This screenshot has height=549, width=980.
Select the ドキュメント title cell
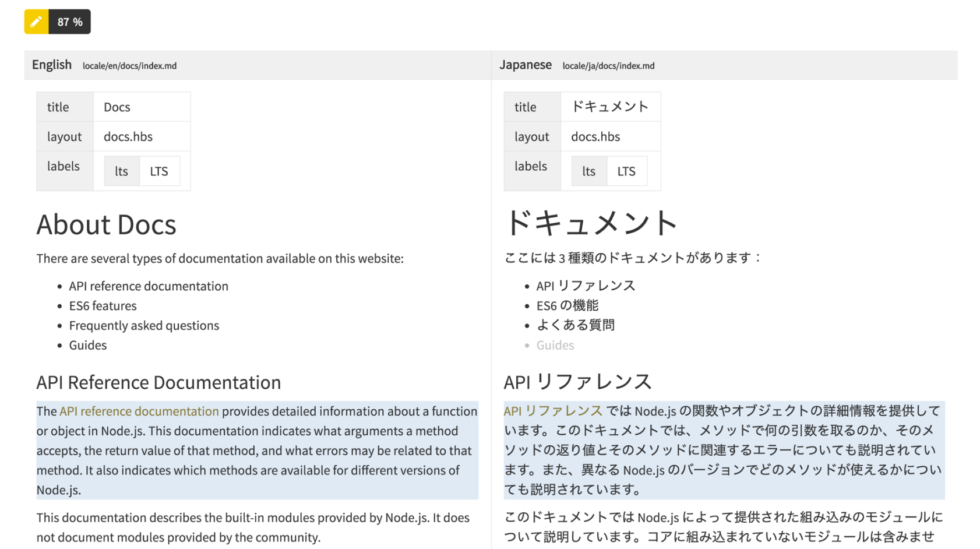tap(610, 107)
